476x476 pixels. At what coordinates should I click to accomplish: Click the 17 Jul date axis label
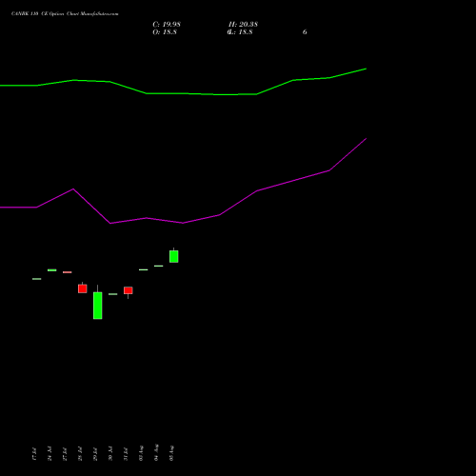(x=34, y=454)
